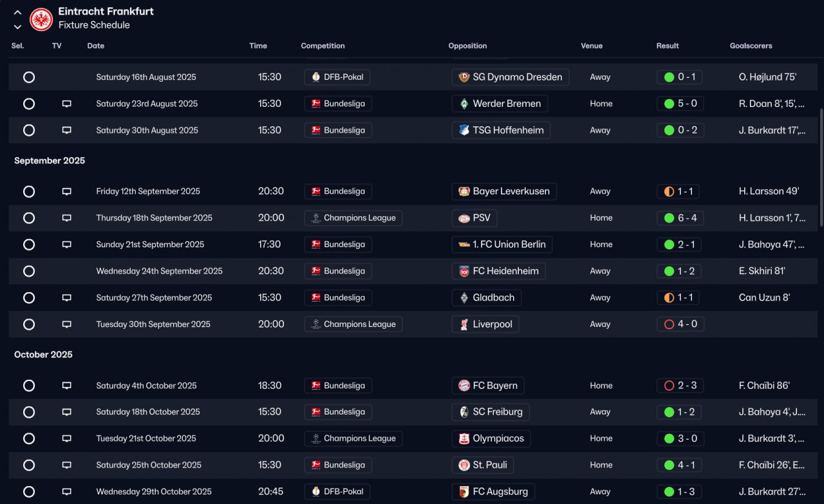Open the Werder Bremen club button
Image resolution: width=824 pixels, height=504 pixels.
coord(500,104)
